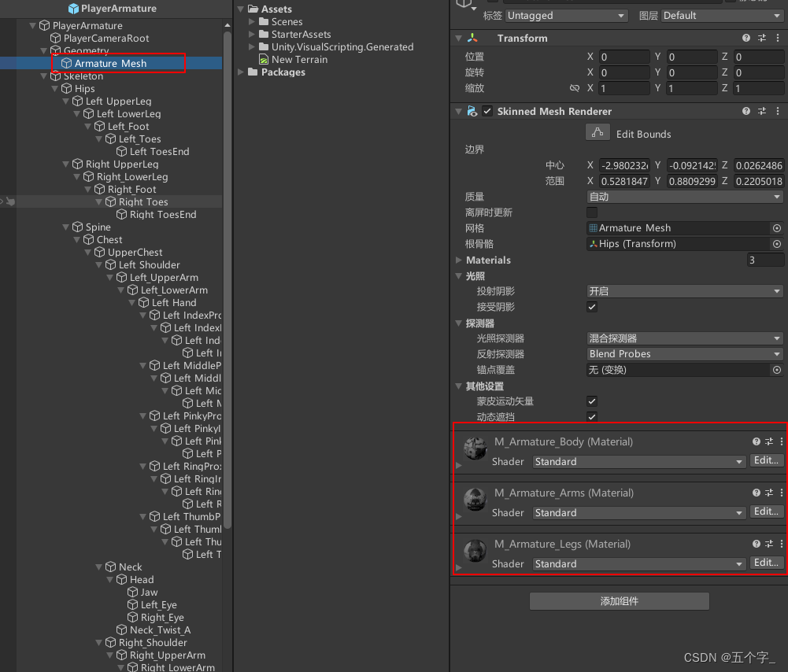Click the Jaw bone cube icon

133,593
